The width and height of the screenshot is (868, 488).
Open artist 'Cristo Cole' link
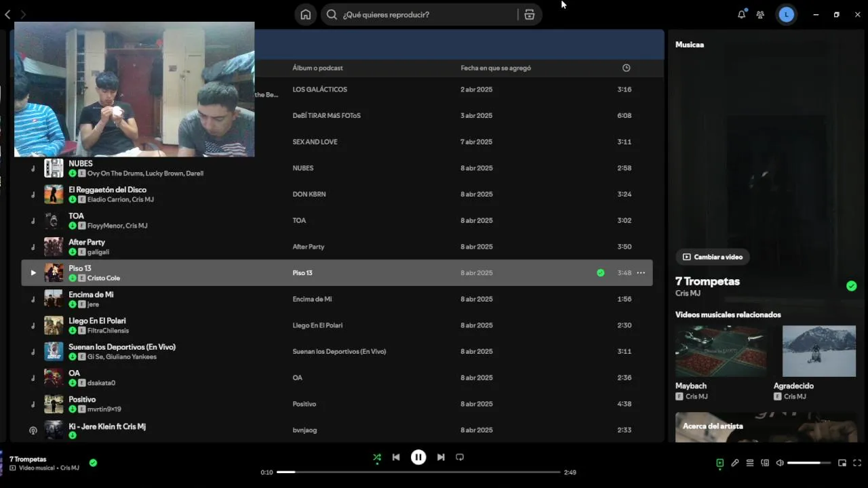click(x=104, y=278)
